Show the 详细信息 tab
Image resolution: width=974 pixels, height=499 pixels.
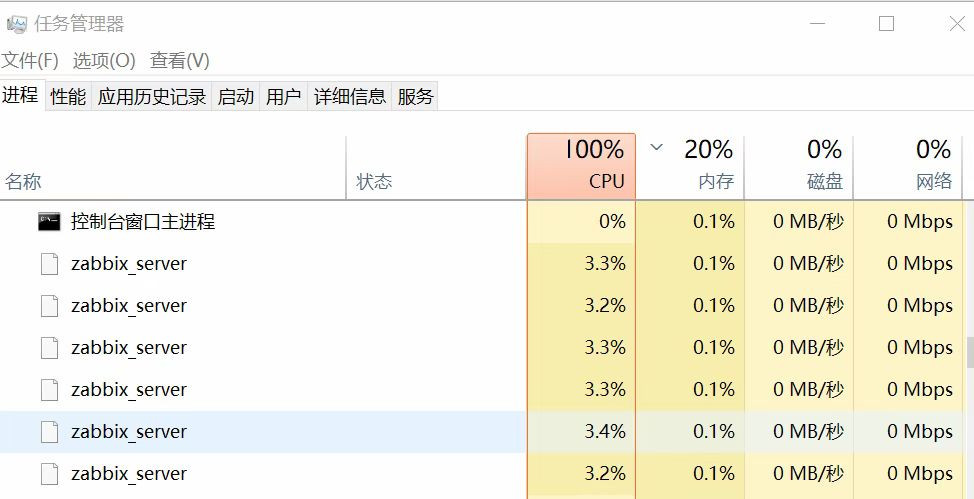click(350, 97)
